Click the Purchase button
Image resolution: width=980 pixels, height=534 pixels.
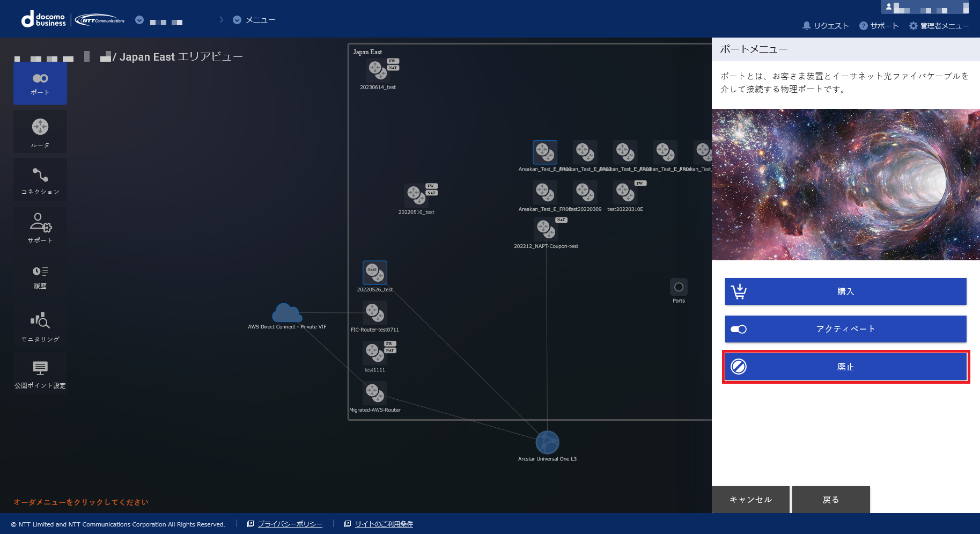[845, 291]
